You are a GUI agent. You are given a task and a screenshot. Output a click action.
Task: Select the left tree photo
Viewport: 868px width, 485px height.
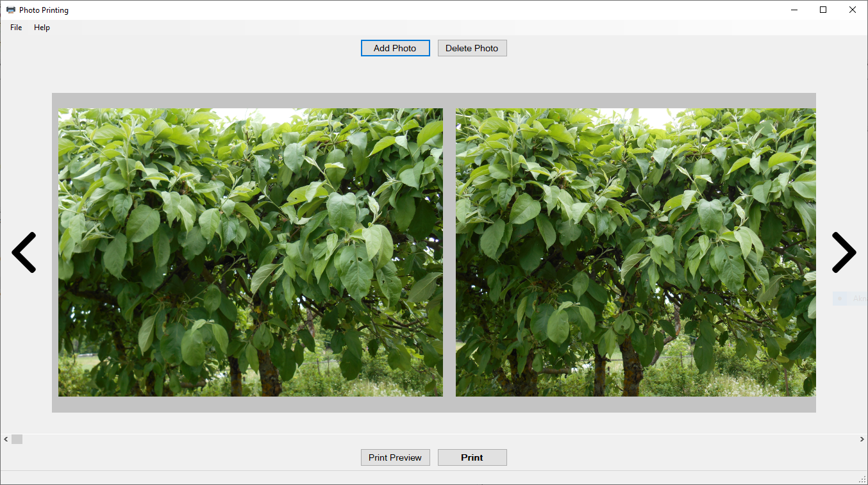click(x=250, y=252)
